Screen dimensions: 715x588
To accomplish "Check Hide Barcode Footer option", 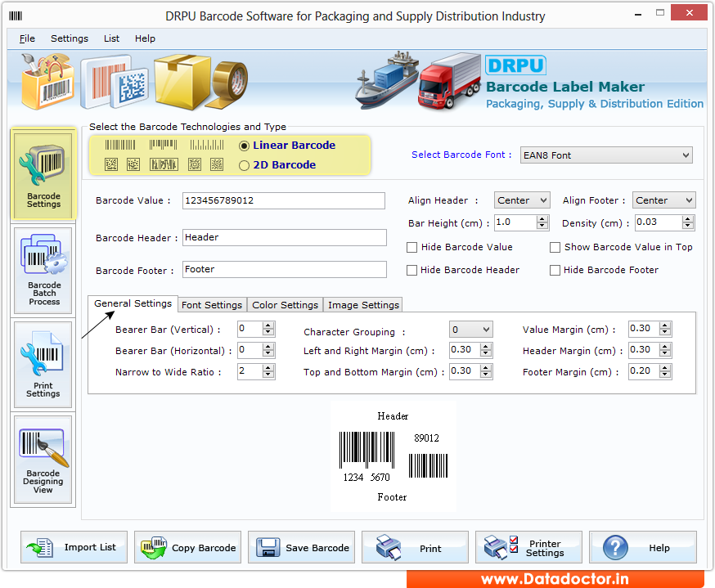I will click(555, 271).
